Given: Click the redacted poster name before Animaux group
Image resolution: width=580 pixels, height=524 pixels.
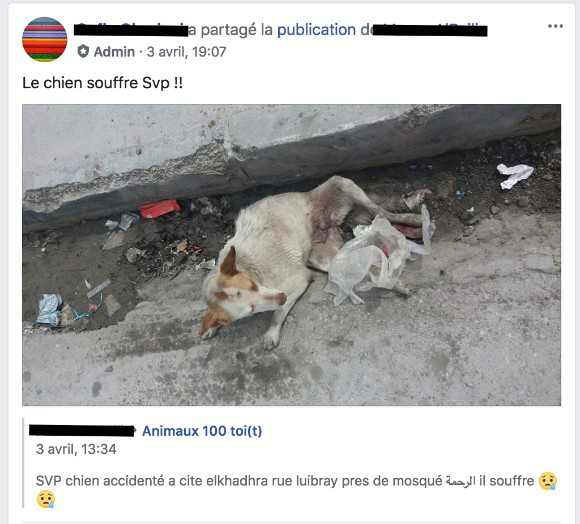Looking at the screenshot, I should tap(81, 431).
